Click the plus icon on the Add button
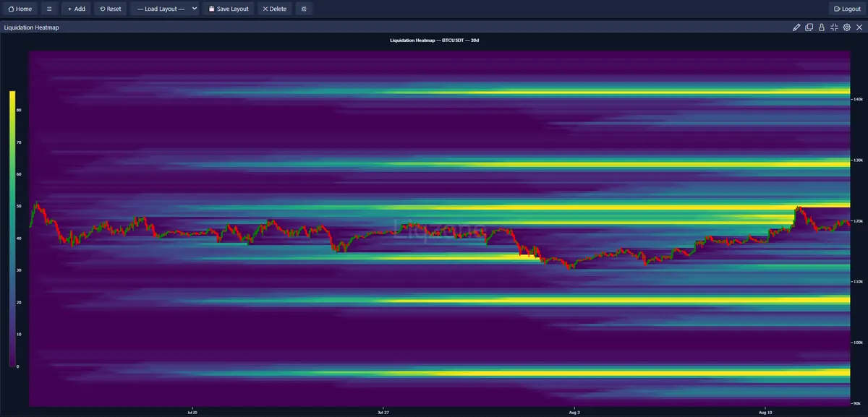Viewport: 868px width, 417px height. pyautogui.click(x=69, y=9)
